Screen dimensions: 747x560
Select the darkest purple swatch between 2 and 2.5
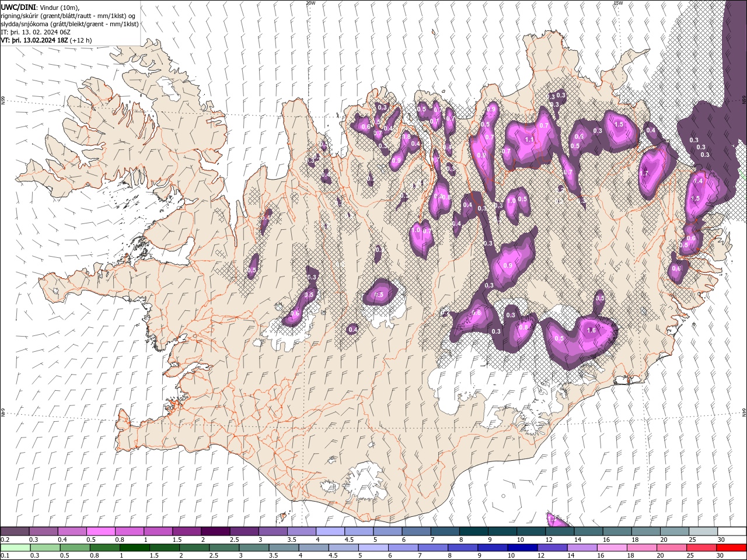(215, 531)
